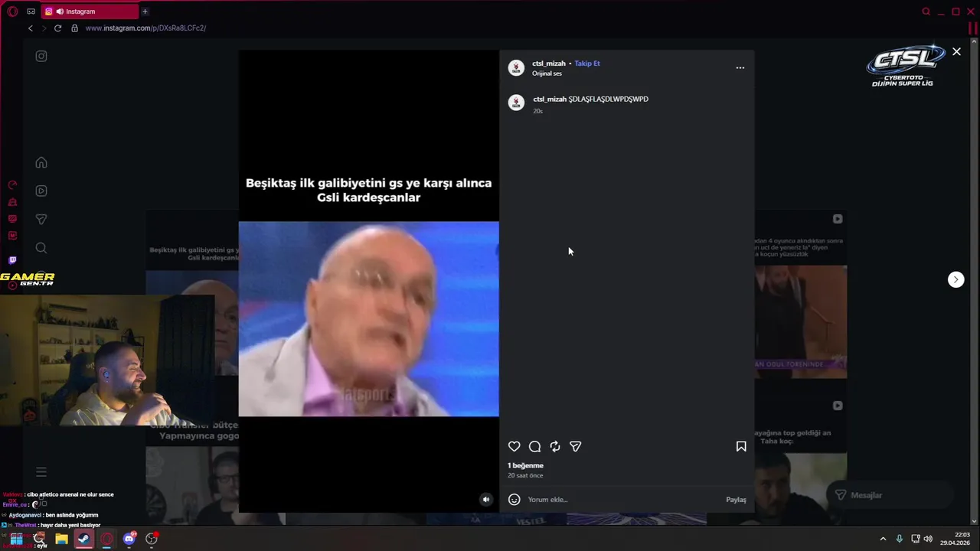Open network status tray icon
Viewport: 980px width, 551px height.
tap(915, 539)
